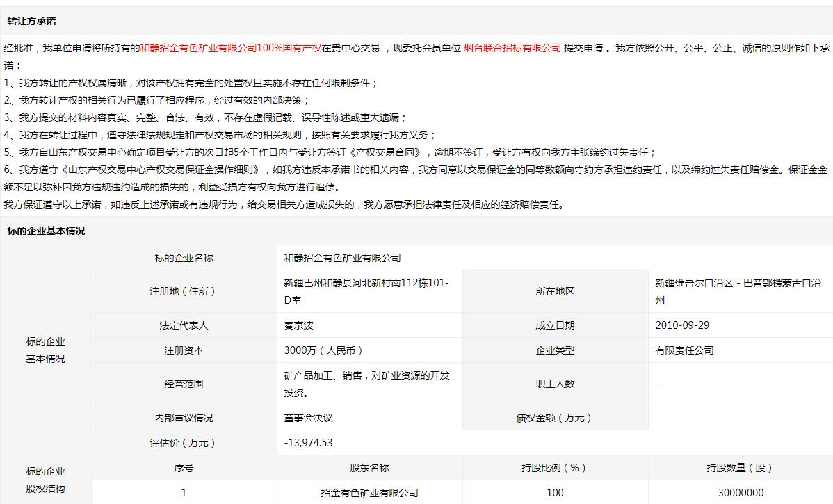Click the 注册地（住所） label cell

click(184, 291)
